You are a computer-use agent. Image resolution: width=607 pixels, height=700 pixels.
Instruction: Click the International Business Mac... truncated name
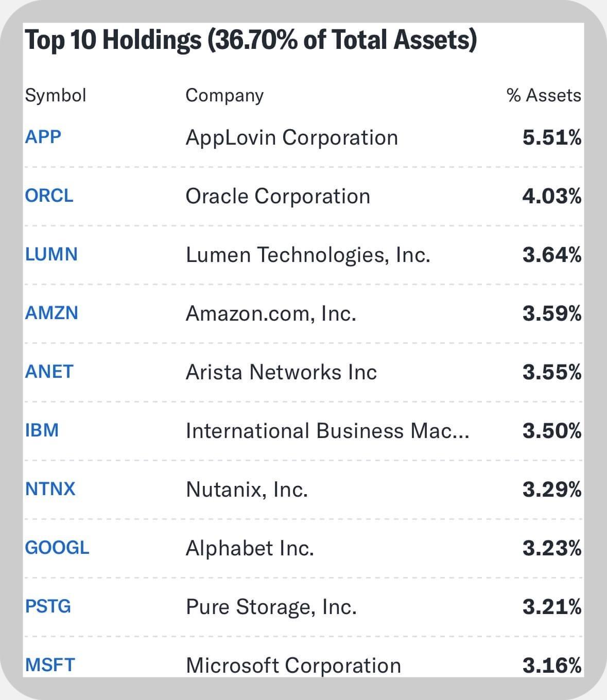click(x=327, y=431)
